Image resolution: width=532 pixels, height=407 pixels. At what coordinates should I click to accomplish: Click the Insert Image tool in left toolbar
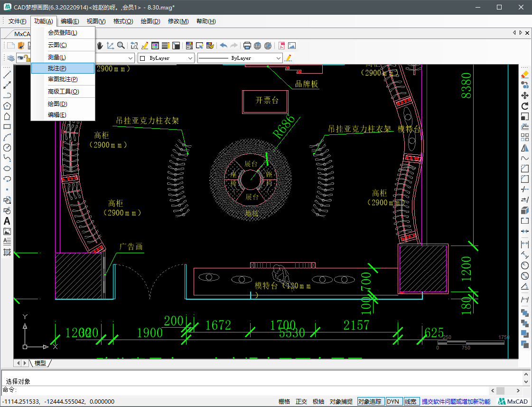click(7, 231)
